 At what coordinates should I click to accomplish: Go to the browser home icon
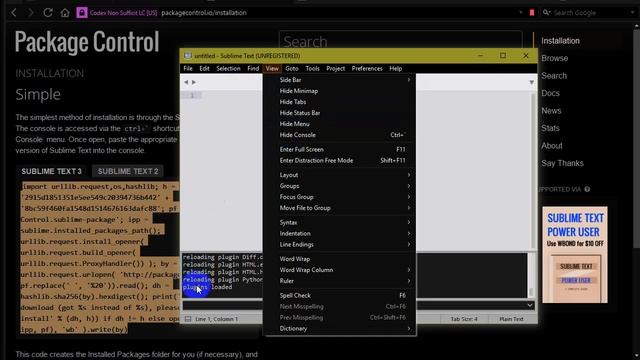pyautogui.click(x=64, y=13)
